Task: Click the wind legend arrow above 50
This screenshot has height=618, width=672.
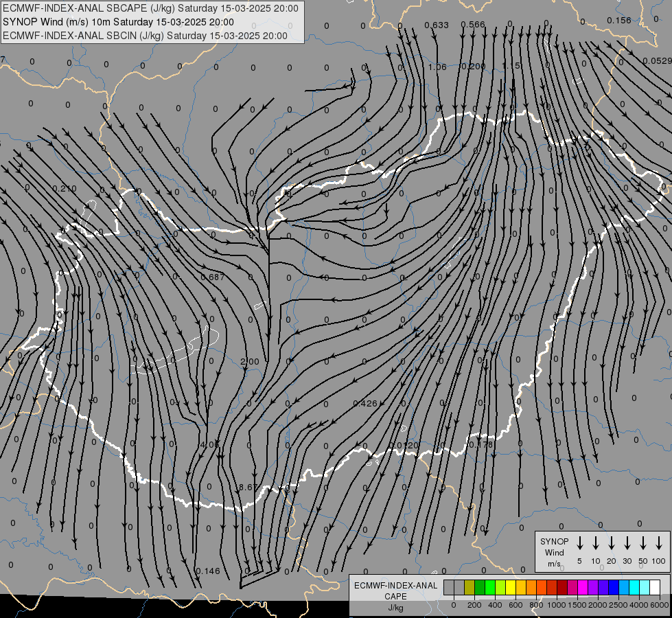Action: pos(643,543)
